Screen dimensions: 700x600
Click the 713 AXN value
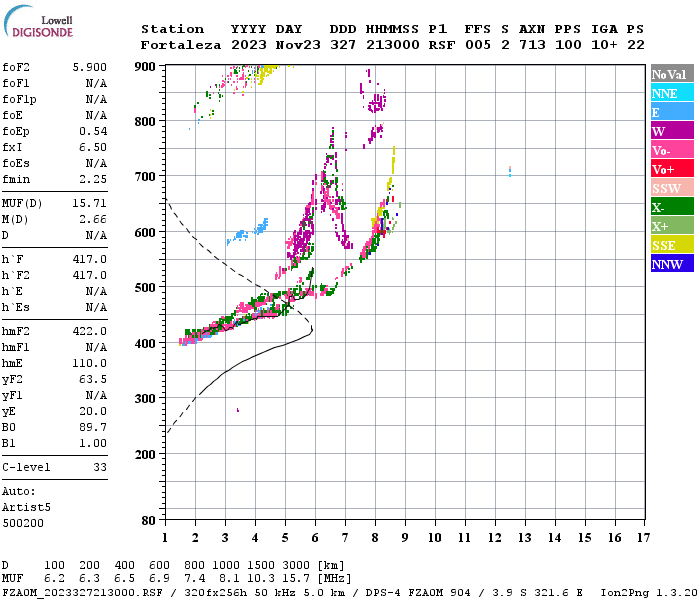pyautogui.click(x=532, y=45)
